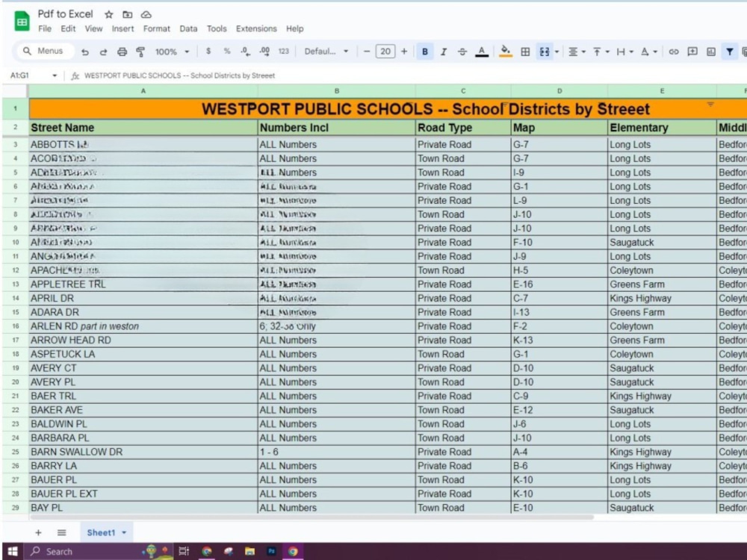Toggle italic formatting
Image resolution: width=747 pixels, height=560 pixels.
coord(444,52)
